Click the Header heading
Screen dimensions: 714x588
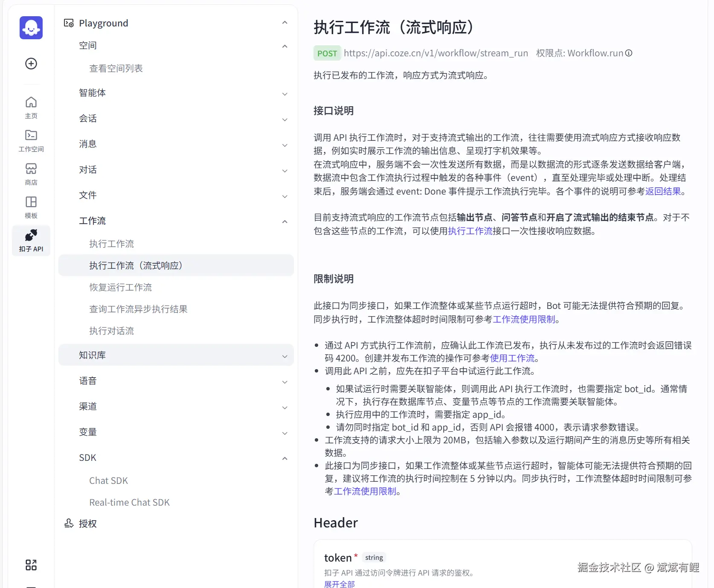point(336,523)
